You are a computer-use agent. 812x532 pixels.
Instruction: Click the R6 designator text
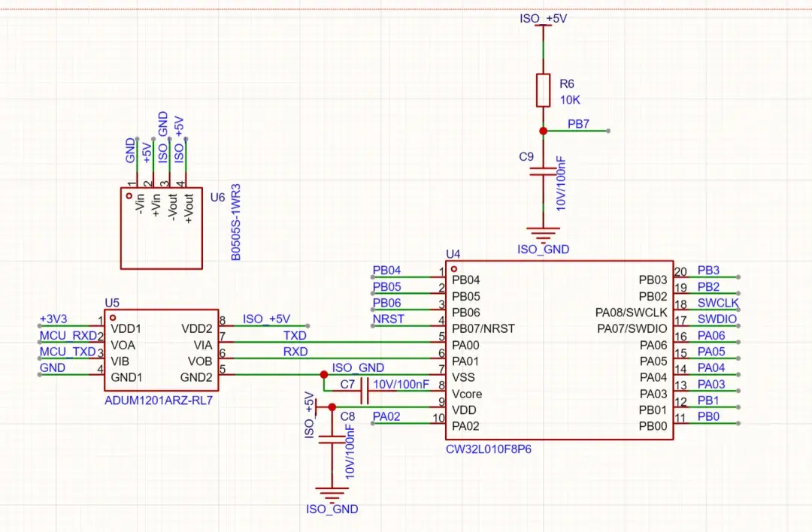tap(567, 84)
